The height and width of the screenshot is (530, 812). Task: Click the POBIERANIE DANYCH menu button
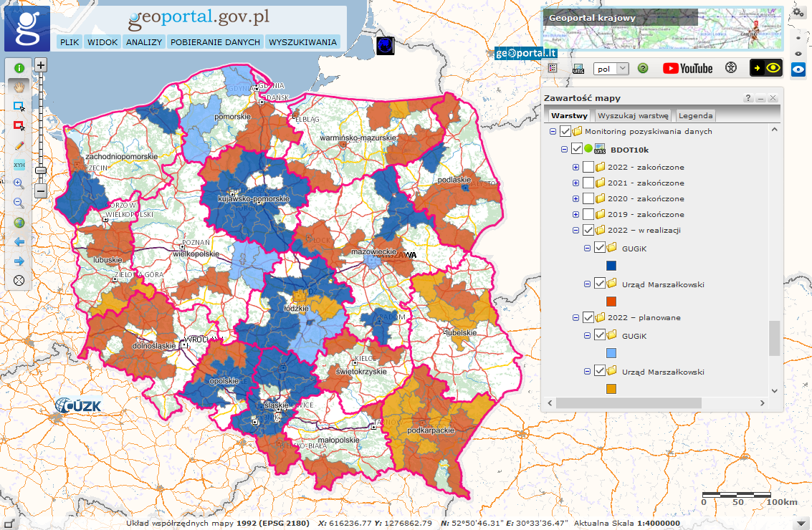(x=215, y=42)
